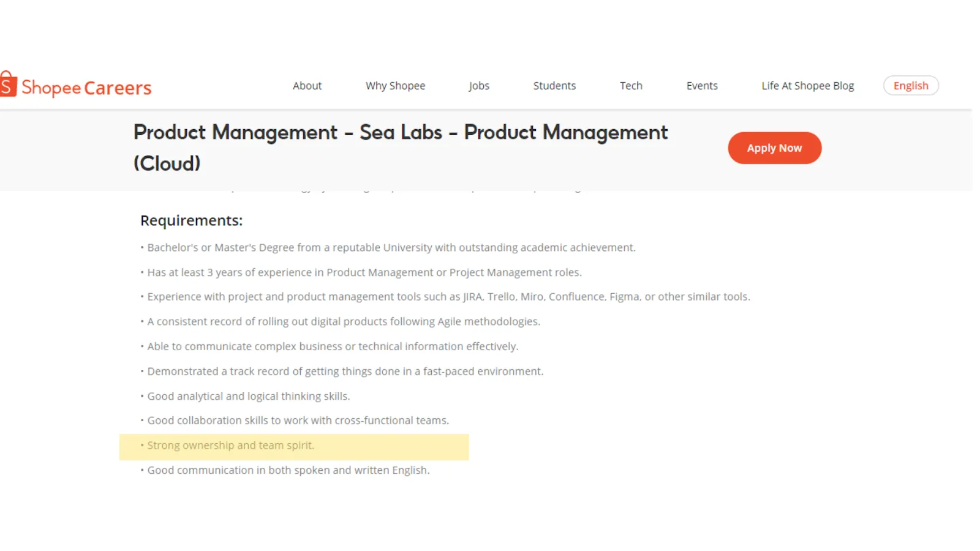This screenshot has height=551, width=980.
Task: Click the 3 years of experience requirement
Action: 364,272
